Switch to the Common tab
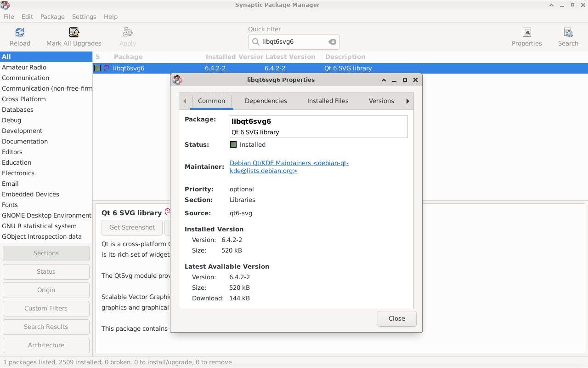The height and width of the screenshot is (368, 588). click(x=211, y=101)
